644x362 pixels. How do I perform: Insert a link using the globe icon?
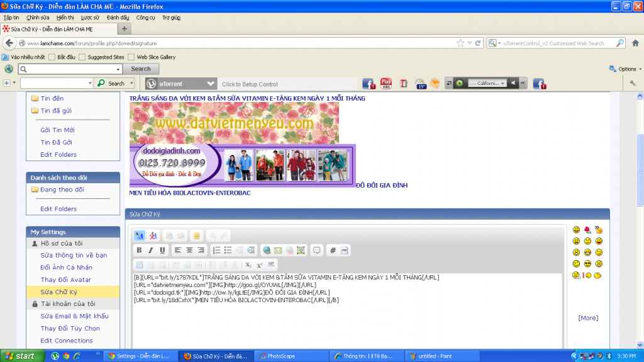point(267,250)
